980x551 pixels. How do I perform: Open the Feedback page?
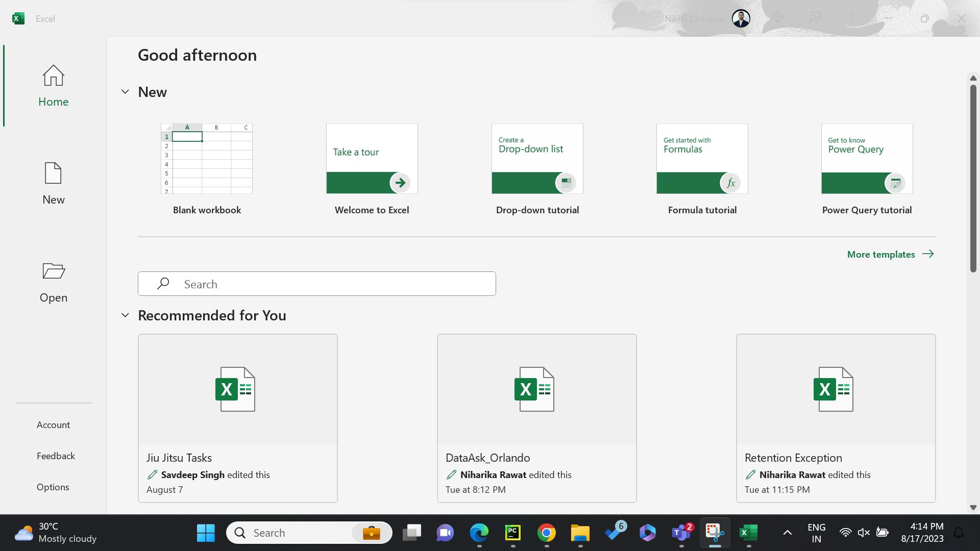(56, 456)
